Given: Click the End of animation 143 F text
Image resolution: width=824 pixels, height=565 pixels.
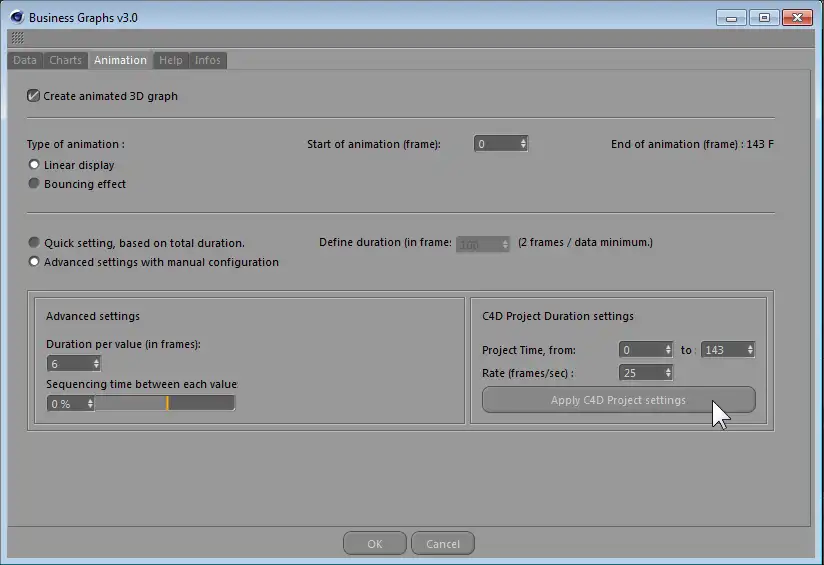Looking at the screenshot, I should click(x=692, y=144).
